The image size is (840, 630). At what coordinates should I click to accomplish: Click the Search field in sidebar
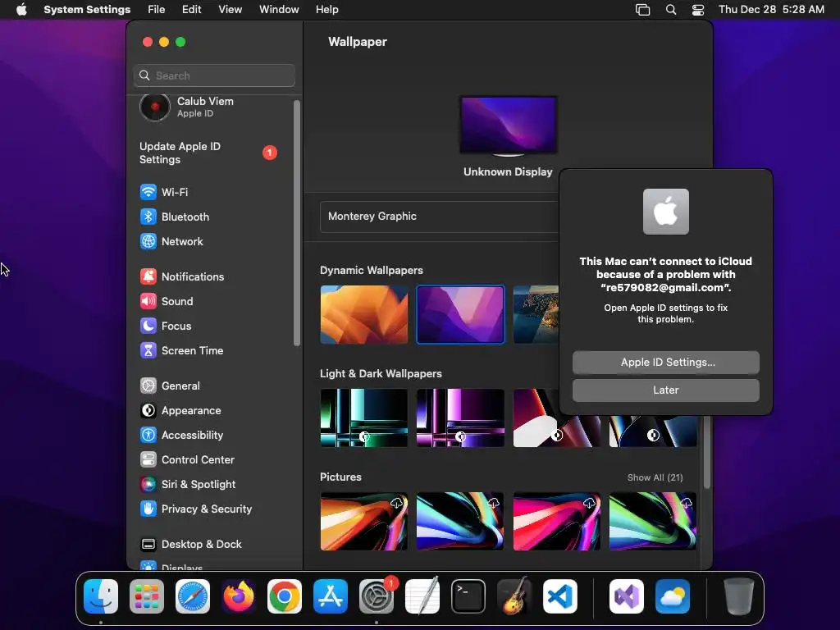click(214, 75)
